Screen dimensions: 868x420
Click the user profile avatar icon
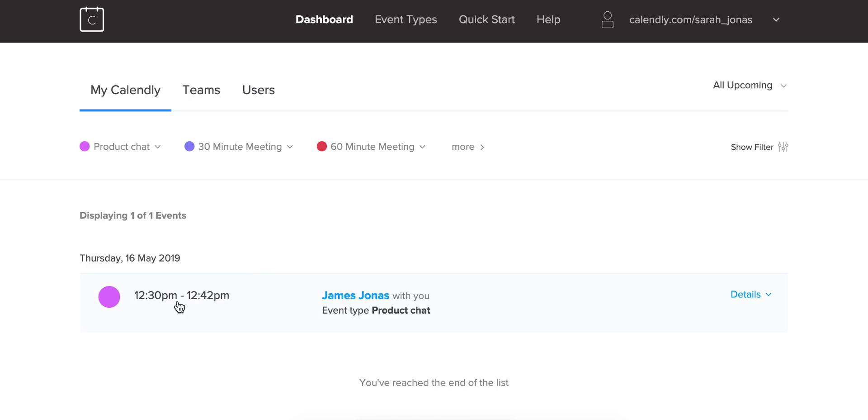click(607, 20)
